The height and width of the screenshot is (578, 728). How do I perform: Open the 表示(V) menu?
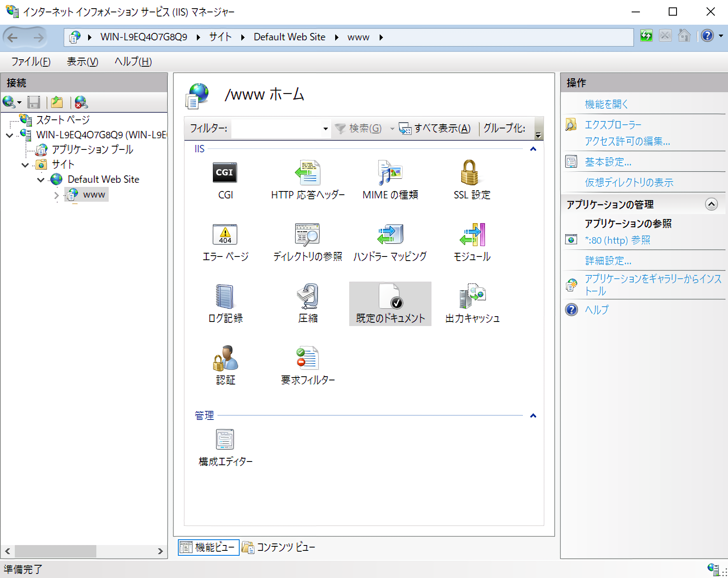82,62
